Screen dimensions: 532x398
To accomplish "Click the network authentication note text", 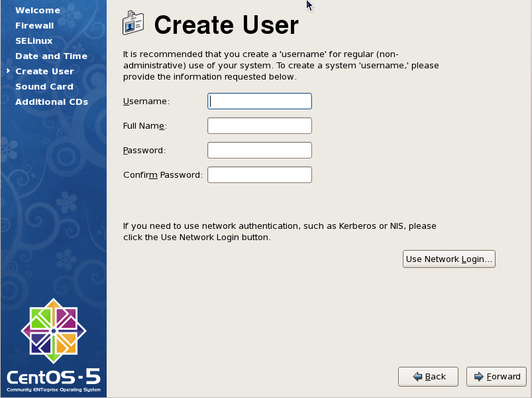I will point(280,232).
